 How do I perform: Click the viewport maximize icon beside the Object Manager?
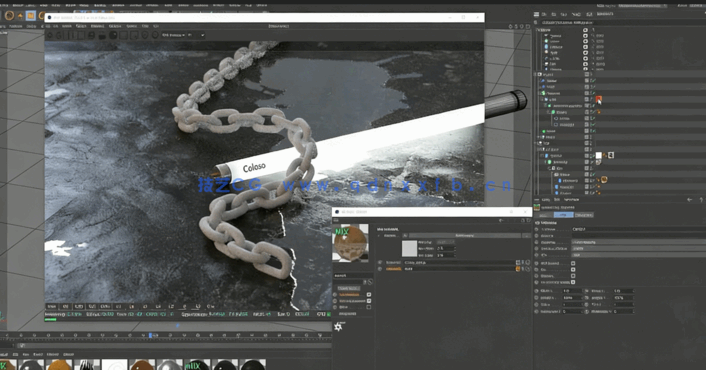click(x=528, y=27)
